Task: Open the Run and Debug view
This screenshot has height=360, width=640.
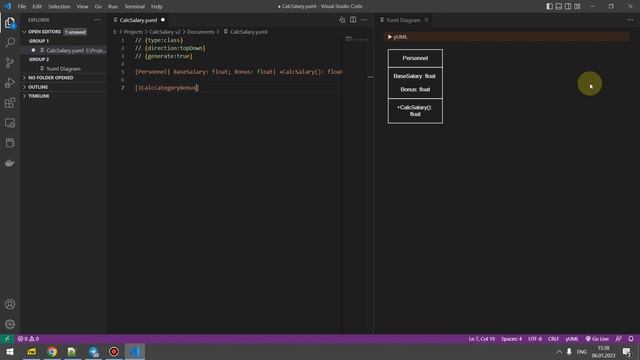Action: coord(10,82)
